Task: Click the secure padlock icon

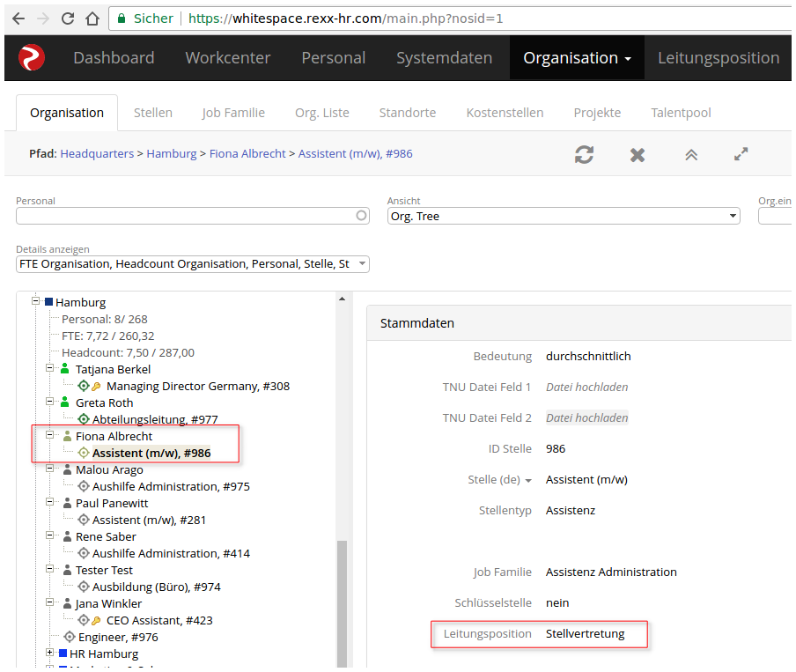Action: pyautogui.click(x=122, y=18)
